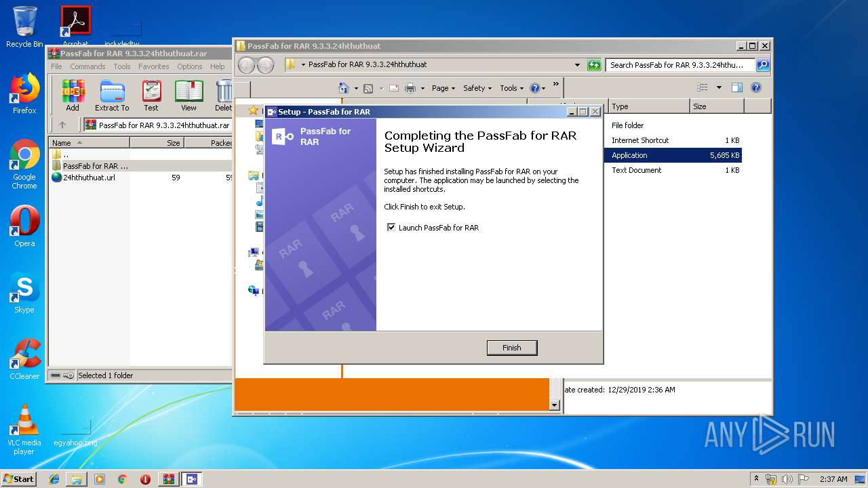Screen dimensions: 868x488
Task: Sort Explorer list by Type column
Action: [649, 106]
